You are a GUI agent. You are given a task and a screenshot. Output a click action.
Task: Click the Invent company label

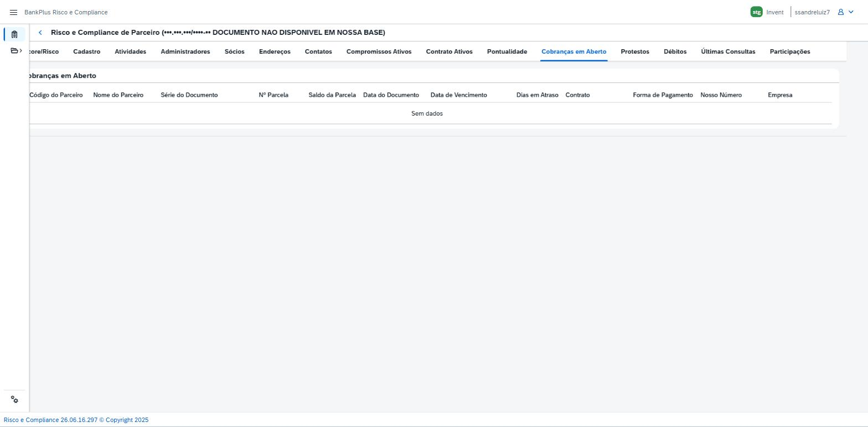775,12
